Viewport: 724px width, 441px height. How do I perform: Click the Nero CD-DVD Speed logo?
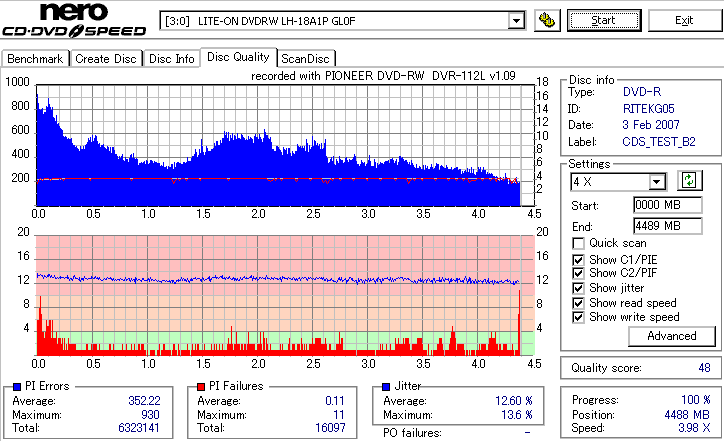pos(74,20)
